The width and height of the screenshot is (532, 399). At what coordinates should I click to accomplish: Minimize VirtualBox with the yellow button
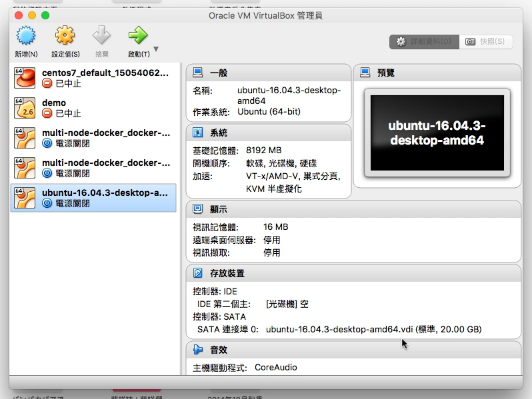tap(32, 15)
